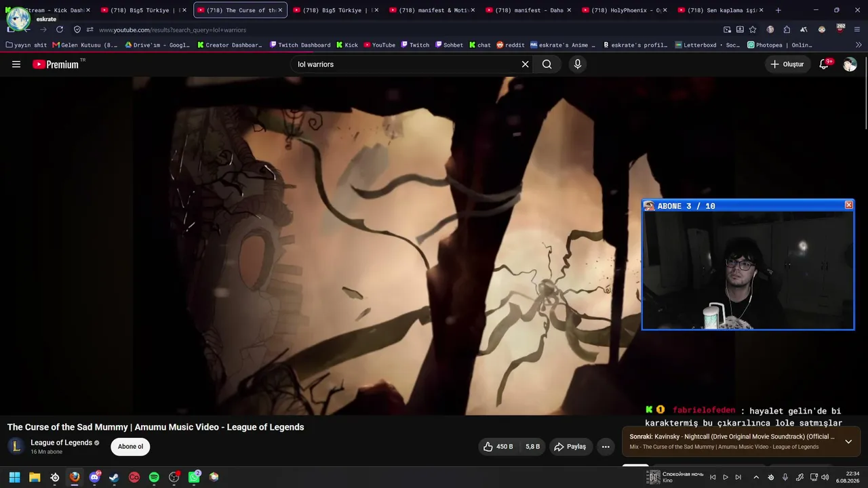Open Discord from the taskbar

point(94,477)
